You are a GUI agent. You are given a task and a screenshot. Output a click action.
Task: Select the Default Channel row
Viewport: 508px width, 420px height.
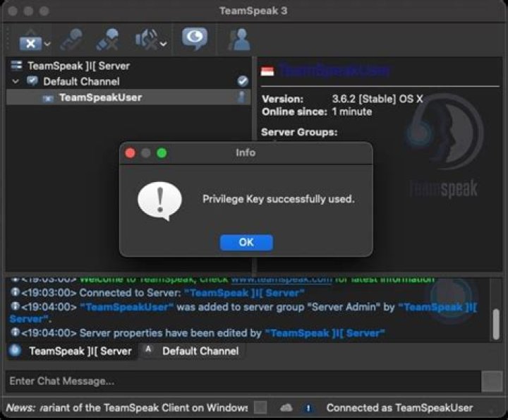[x=128, y=81]
